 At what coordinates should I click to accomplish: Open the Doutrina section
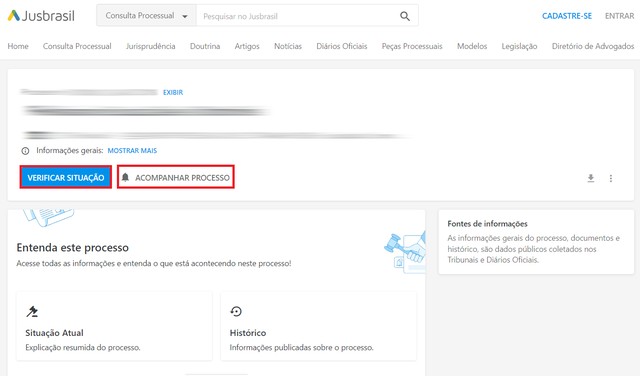205,46
